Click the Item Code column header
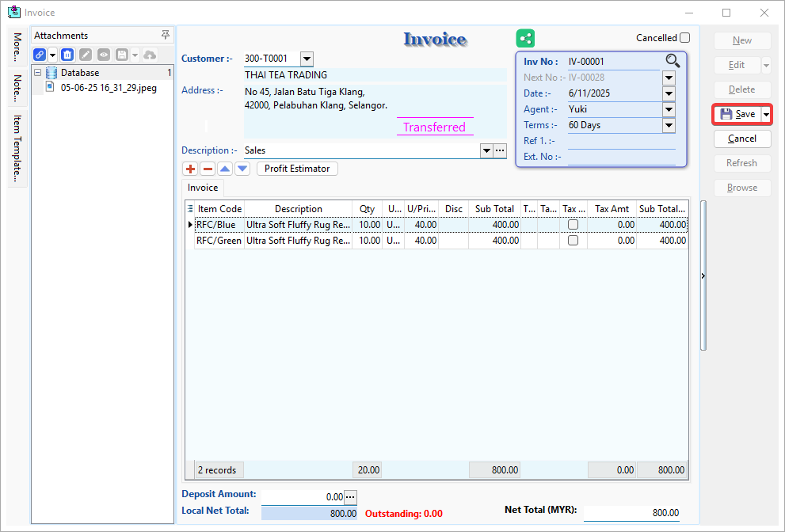This screenshot has height=532, width=785. 219,209
